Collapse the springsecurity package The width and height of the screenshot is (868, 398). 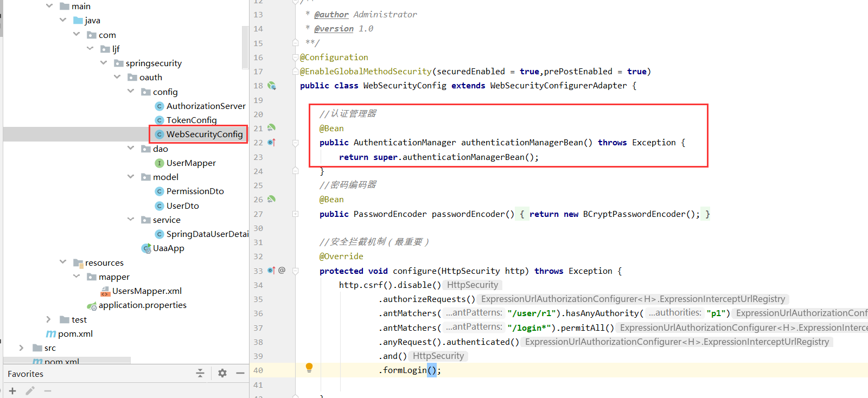[x=104, y=63]
